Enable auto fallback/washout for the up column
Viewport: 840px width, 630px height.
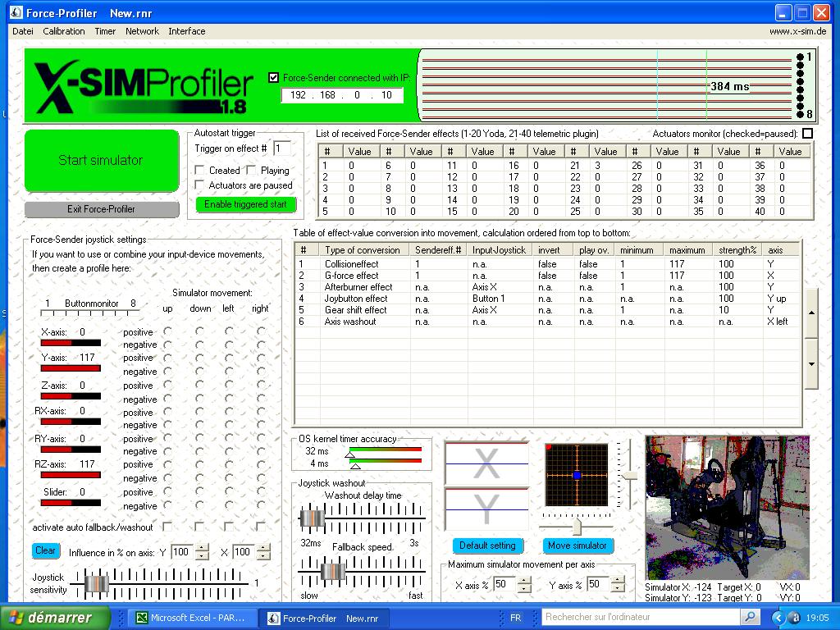167,527
